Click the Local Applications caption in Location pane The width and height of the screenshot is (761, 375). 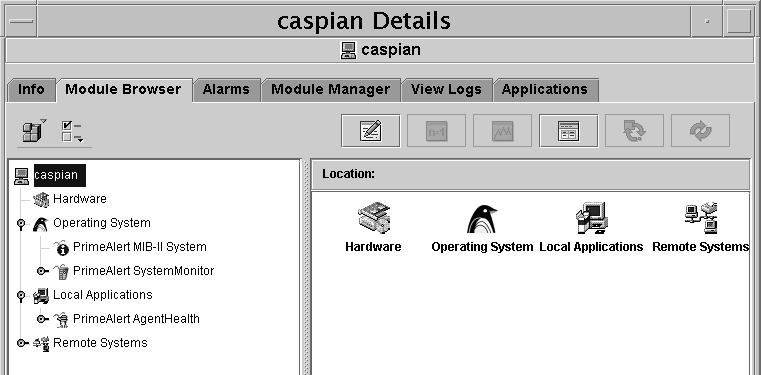click(x=591, y=247)
